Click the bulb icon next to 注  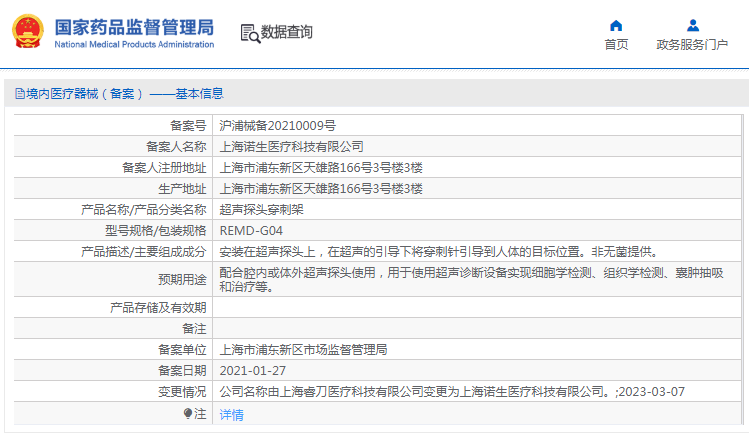pyautogui.click(x=188, y=414)
